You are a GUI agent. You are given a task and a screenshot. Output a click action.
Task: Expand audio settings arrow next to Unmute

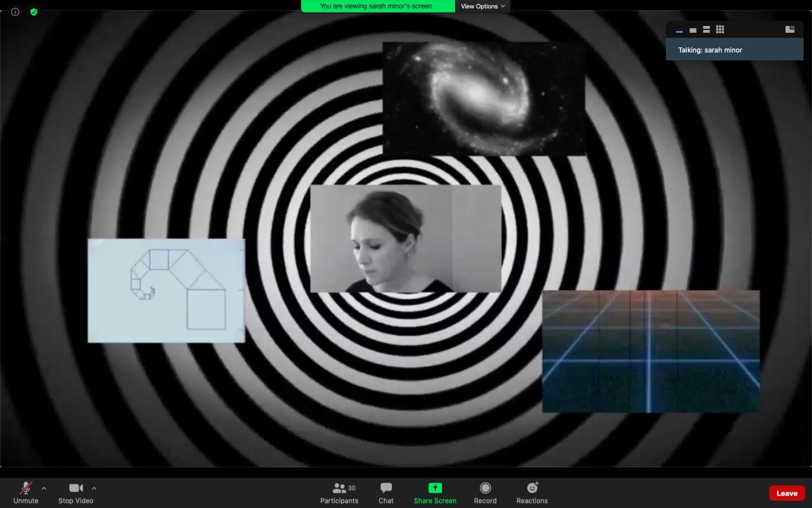pyautogui.click(x=44, y=488)
